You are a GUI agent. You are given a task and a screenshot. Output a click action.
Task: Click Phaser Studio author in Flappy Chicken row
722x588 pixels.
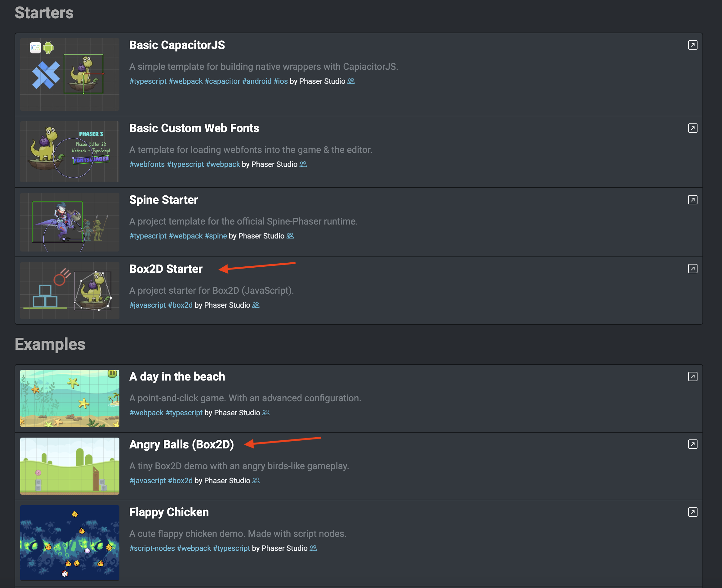284,548
